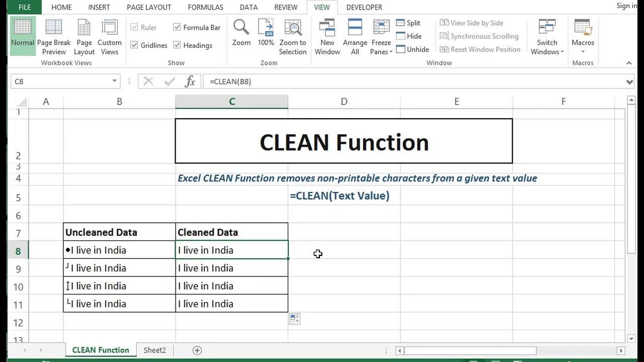This screenshot has width=644, height=362.
Task: Open the FORMULAS ribbon tab
Action: [205, 7]
